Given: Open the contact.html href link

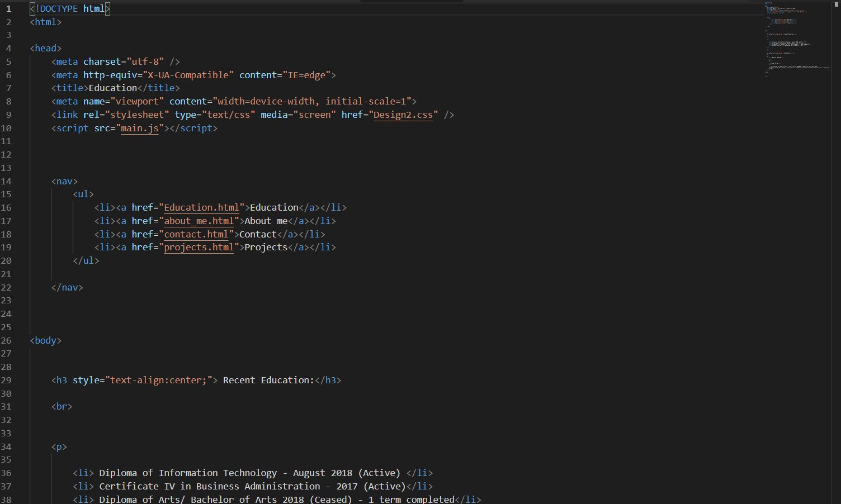Looking at the screenshot, I should tap(196, 235).
